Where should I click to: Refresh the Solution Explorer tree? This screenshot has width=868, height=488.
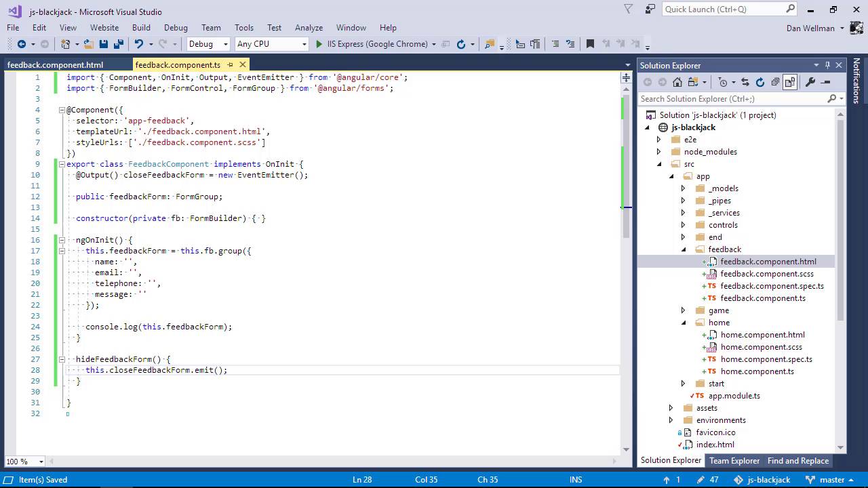[759, 82]
